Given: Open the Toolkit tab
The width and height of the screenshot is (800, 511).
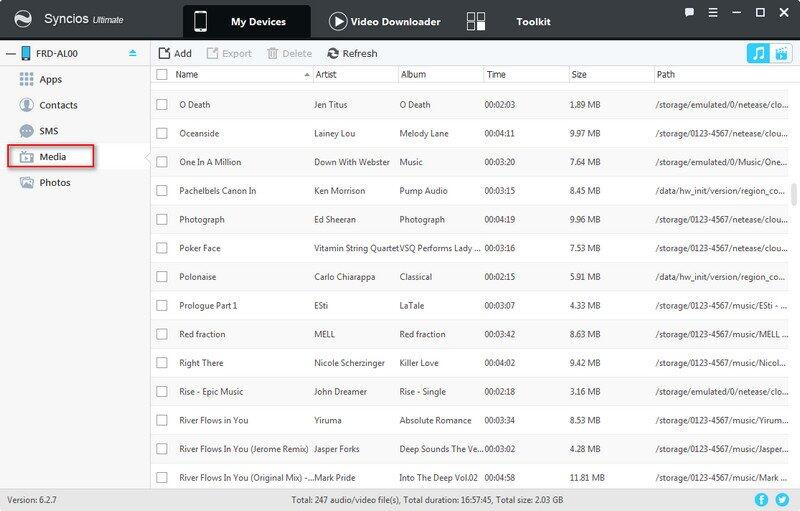Looking at the screenshot, I should click(x=509, y=21).
